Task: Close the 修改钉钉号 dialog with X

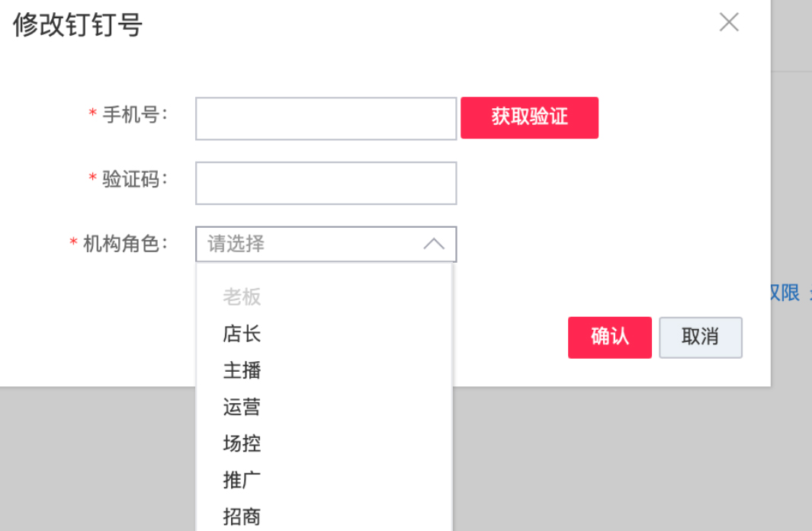Action: pos(729,22)
